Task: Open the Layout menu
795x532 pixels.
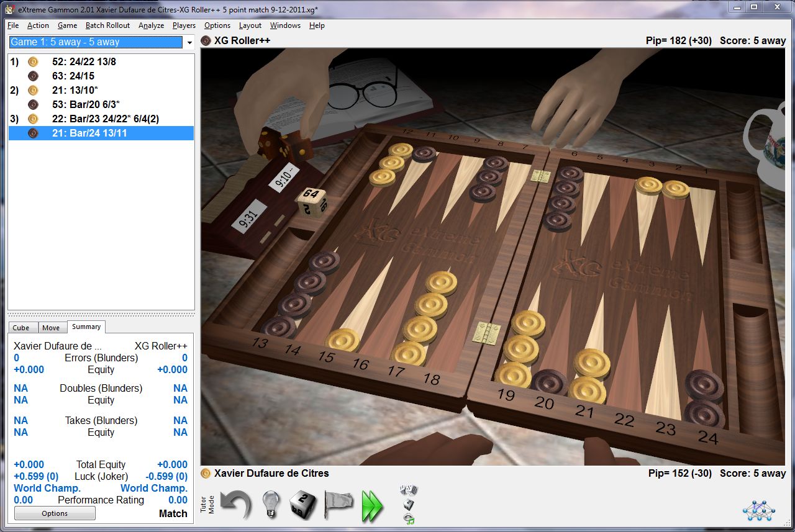Action: 250,25
